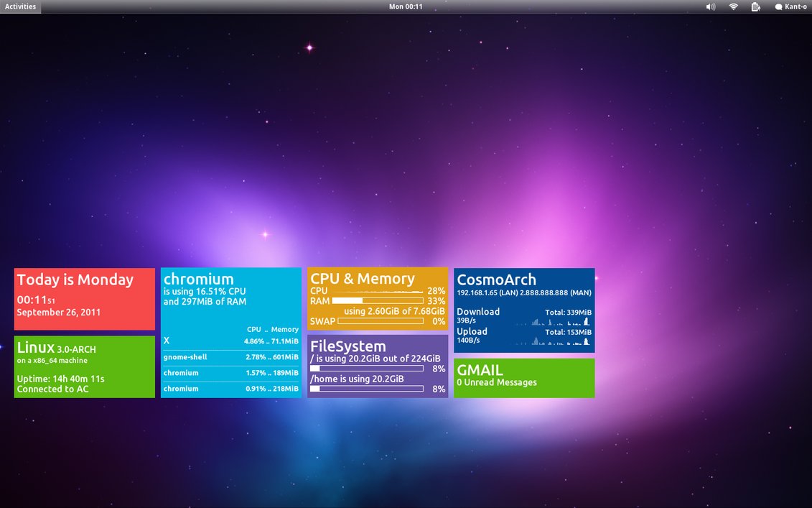This screenshot has height=508, width=812.
Task: Select the gnome-shell process entry
Action: coord(230,357)
